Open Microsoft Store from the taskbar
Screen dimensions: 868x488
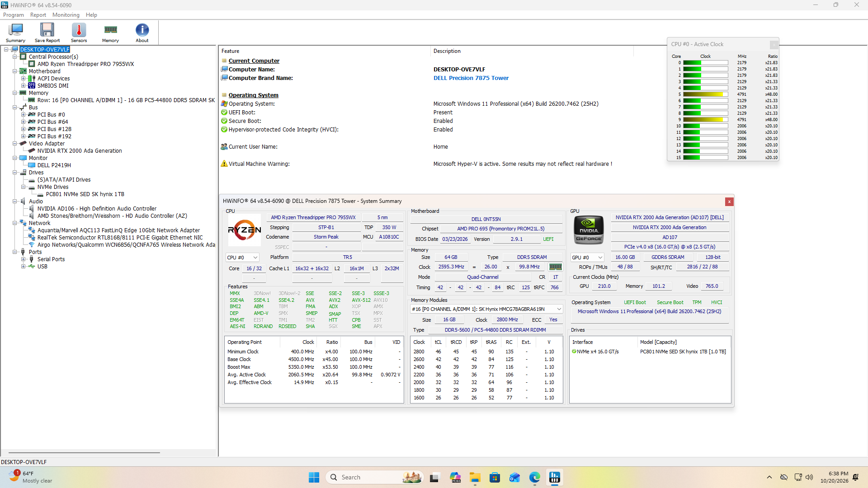495,477
